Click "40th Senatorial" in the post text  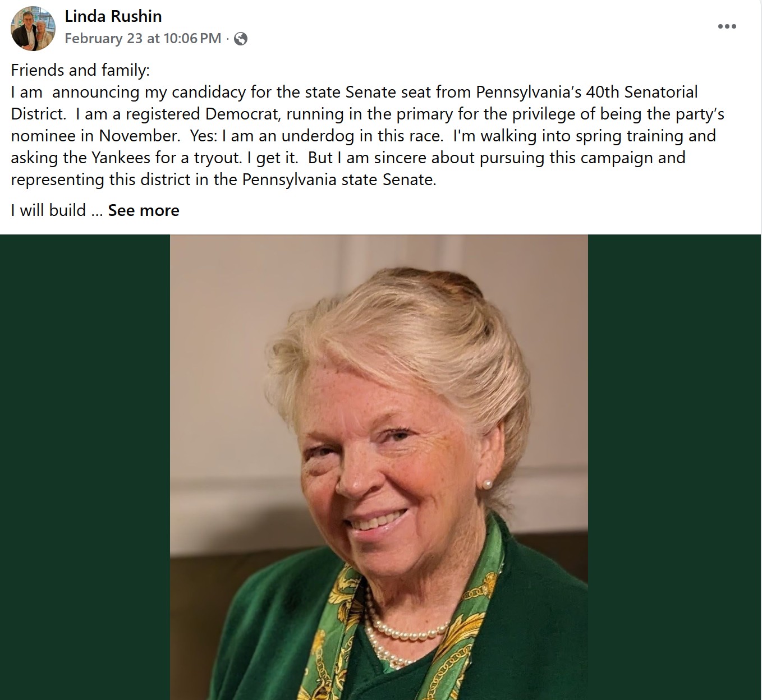641,92
